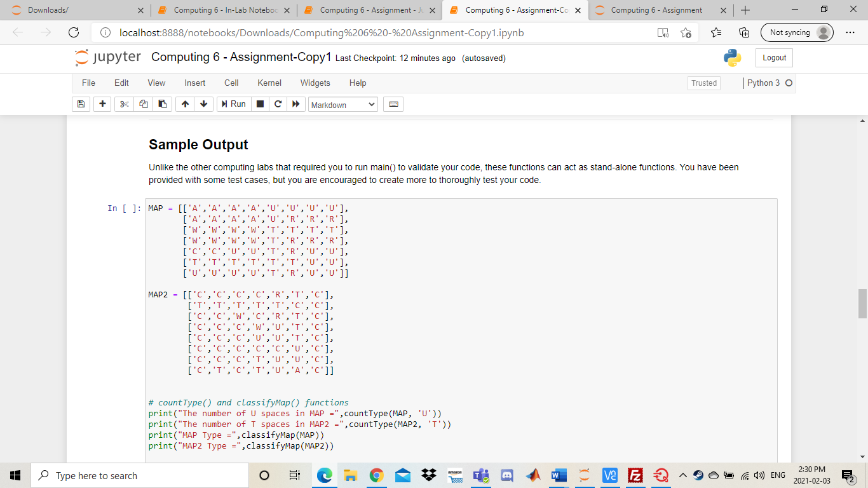View site information icon in address bar

coord(105,32)
